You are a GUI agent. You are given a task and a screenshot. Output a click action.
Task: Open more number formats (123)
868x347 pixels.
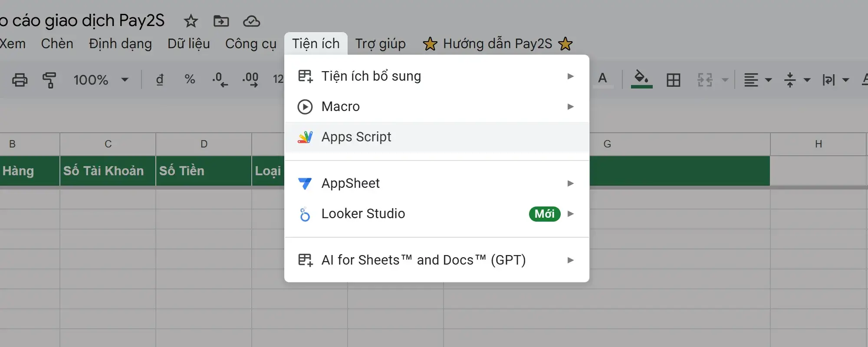(x=278, y=79)
